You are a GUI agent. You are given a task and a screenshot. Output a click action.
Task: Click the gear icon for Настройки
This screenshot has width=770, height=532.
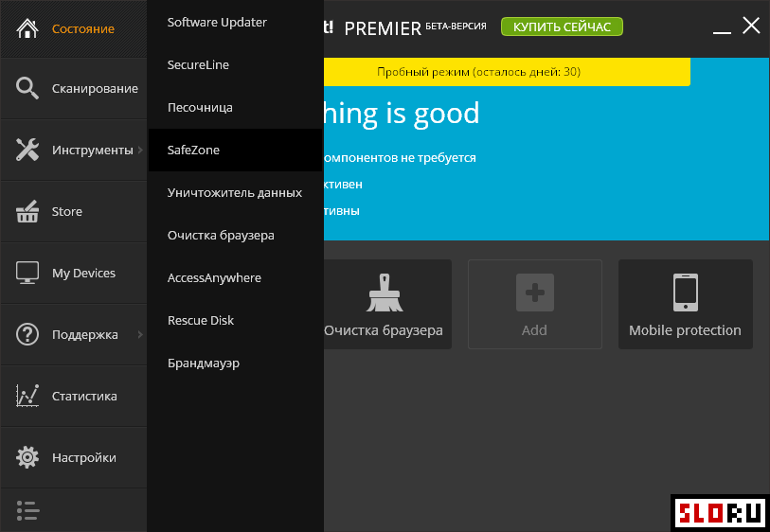pos(27,457)
